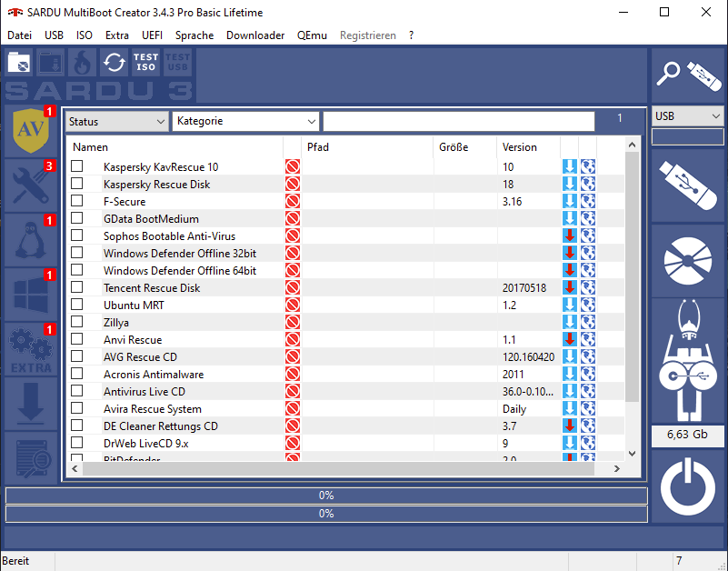Click the TEST ISO toolbar button

pyautogui.click(x=145, y=62)
